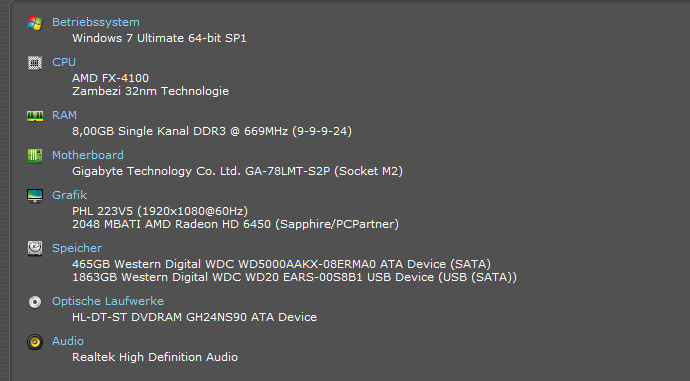Click the Windows 7 Ultimate 64-bit entry
The width and height of the screenshot is (690, 381).
coord(159,38)
